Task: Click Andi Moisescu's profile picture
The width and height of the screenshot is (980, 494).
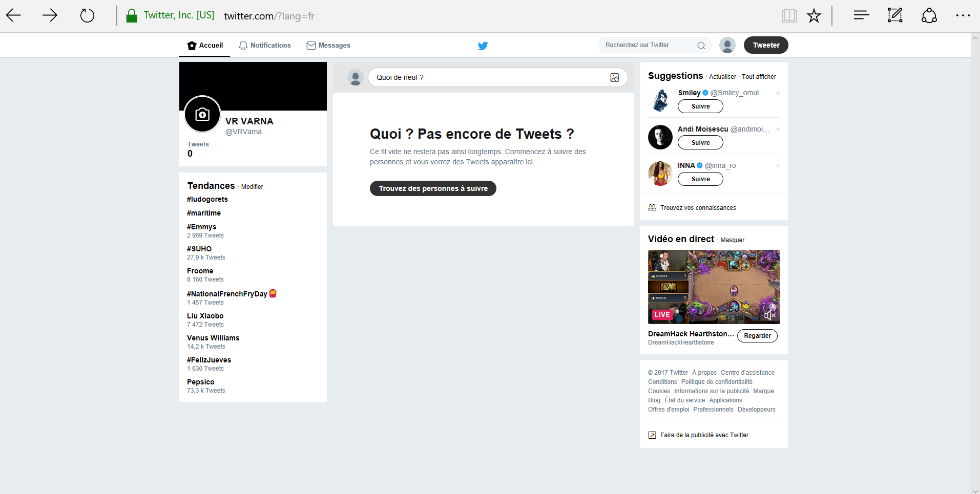Action: click(x=660, y=137)
